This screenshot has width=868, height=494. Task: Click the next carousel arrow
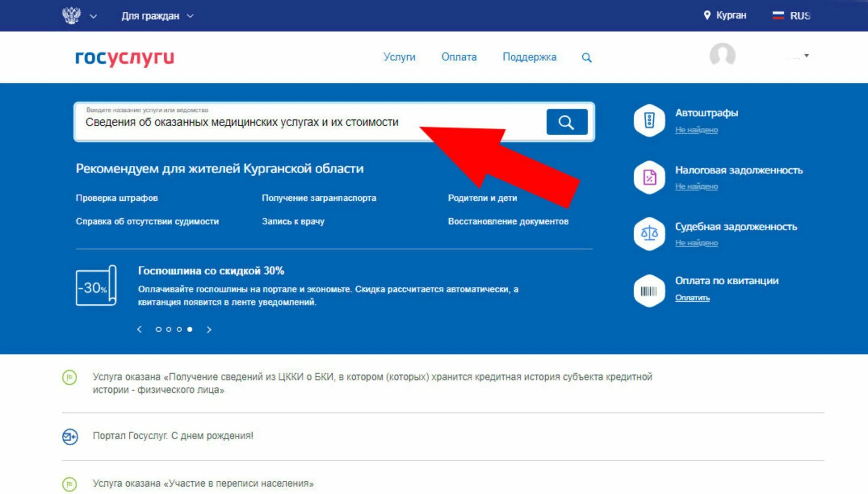click(x=209, y=329)
